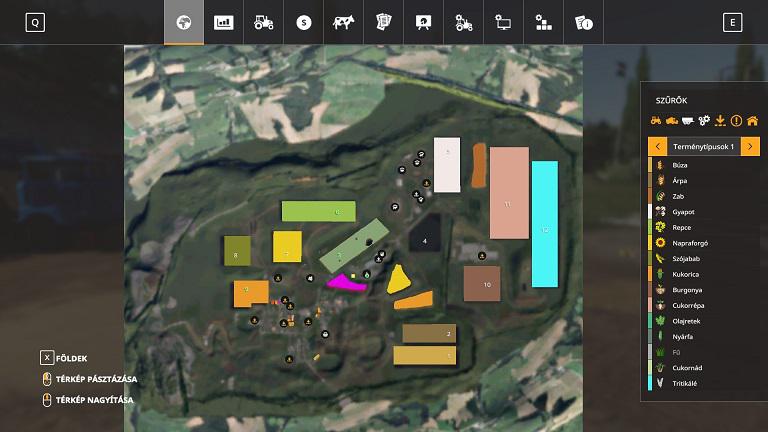
Task: Open the contracts papers tab
Action: (x=384, y=22)
